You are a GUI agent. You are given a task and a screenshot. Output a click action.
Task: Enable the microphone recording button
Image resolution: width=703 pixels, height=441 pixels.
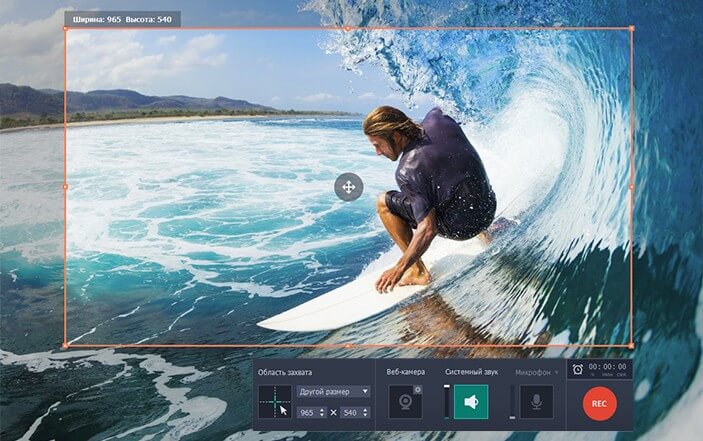coord(536,402)
